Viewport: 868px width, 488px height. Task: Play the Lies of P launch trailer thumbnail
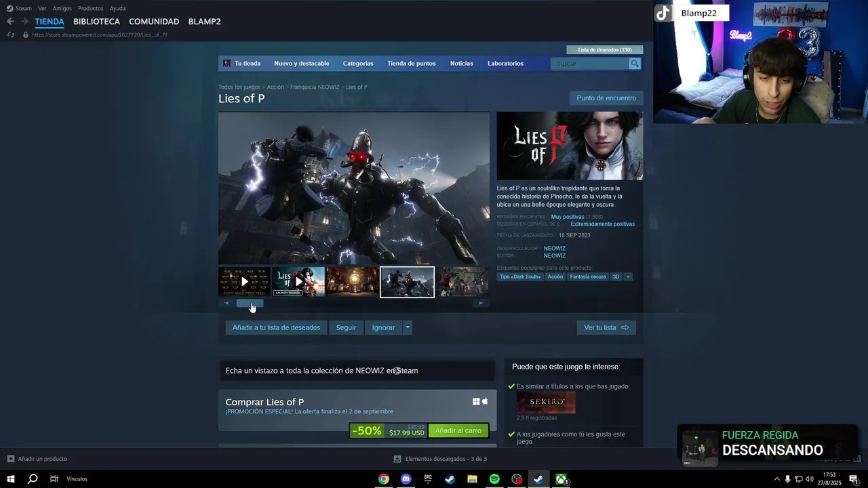tap(298, 282)
